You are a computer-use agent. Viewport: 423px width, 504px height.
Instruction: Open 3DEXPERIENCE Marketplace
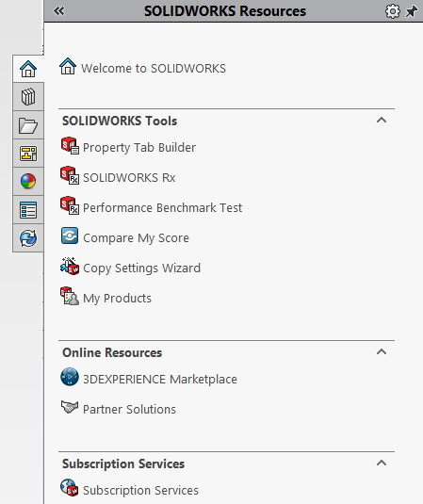(x=160, y=380)
